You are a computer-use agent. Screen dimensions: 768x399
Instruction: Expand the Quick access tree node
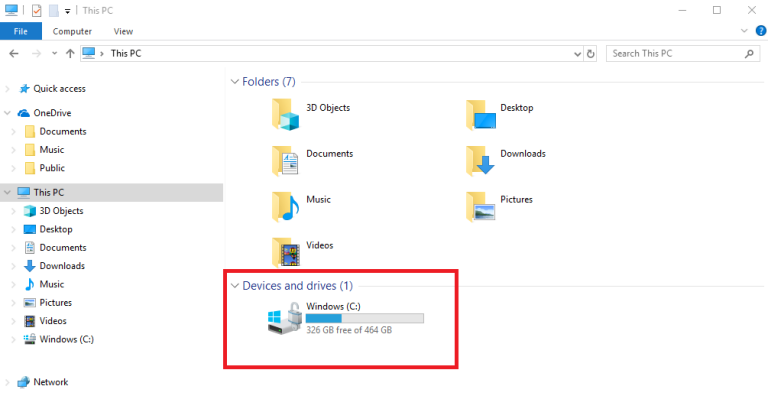[7, 89]
